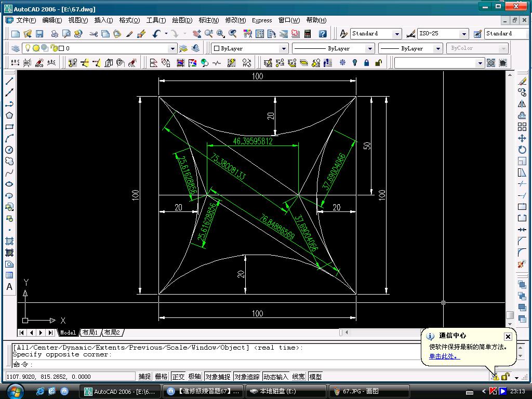Open the ByLayer linetype dropdown

[370, 48]
